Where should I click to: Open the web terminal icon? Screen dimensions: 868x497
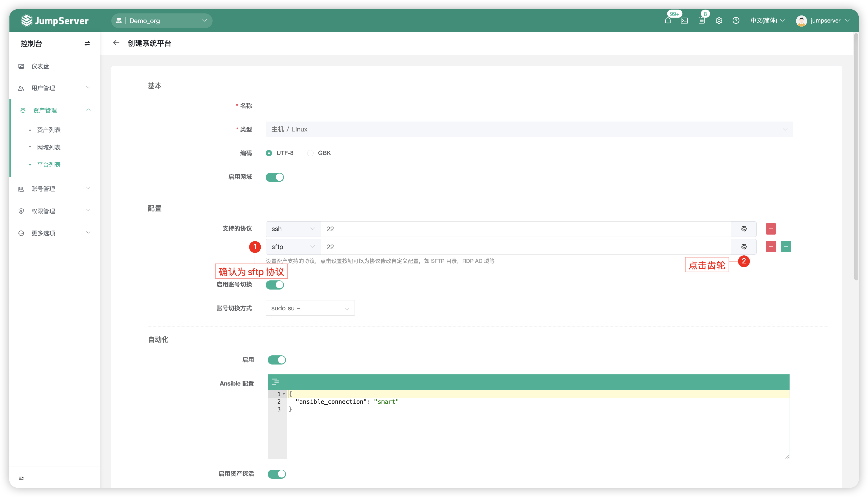(x=684, y=21)
